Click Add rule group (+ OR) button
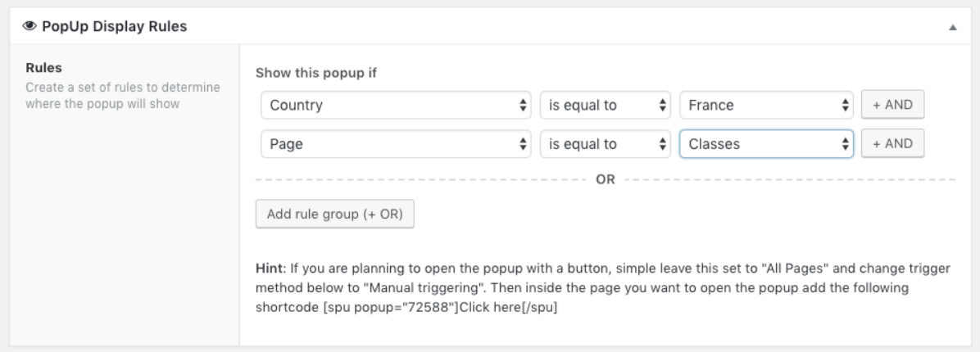The width and height of the screenshot is (980, 352). coord(335,214)
